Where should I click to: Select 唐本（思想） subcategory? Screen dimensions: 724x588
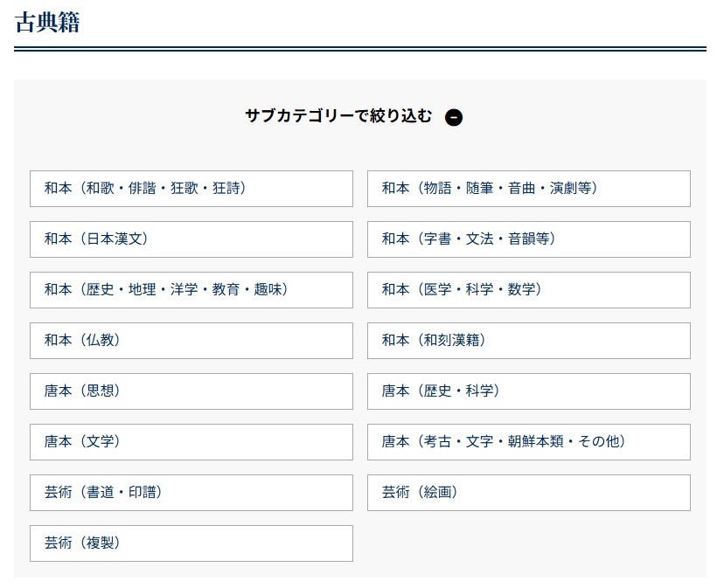(x=191, y=391)
